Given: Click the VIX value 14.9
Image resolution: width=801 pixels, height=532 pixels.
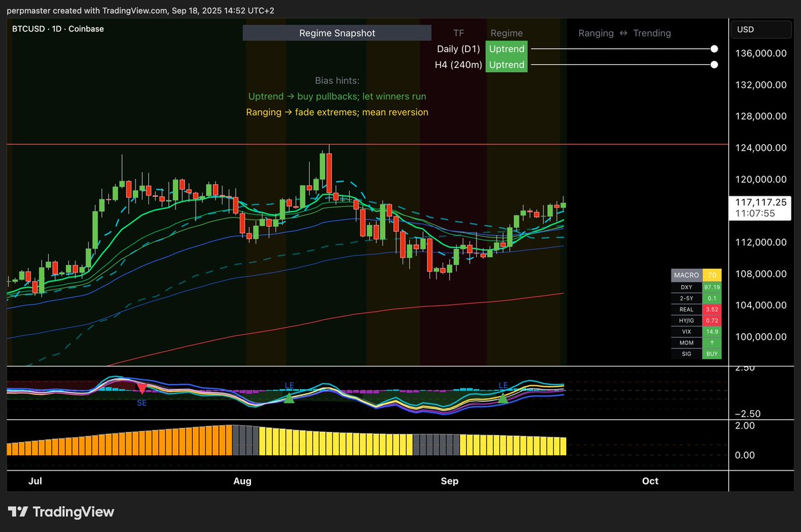Looking at the screenshot, I should pyautogui.click(x=712, y=331).
